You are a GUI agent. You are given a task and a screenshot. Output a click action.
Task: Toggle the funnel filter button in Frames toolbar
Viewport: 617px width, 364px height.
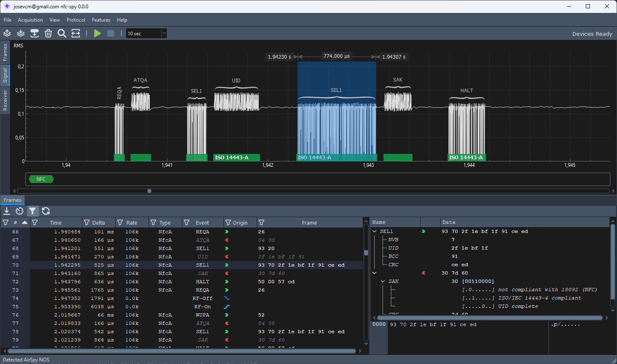click(x=32, y=211)
